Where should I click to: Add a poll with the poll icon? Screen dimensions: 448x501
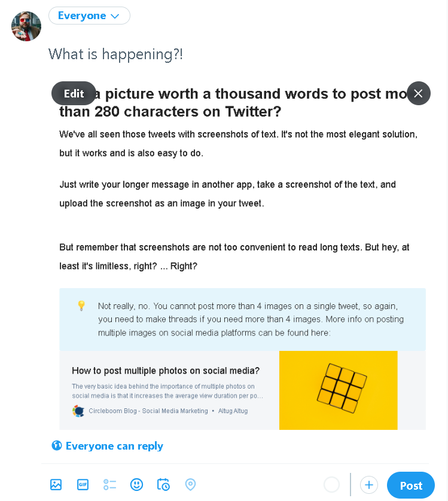tap(109, 485)
